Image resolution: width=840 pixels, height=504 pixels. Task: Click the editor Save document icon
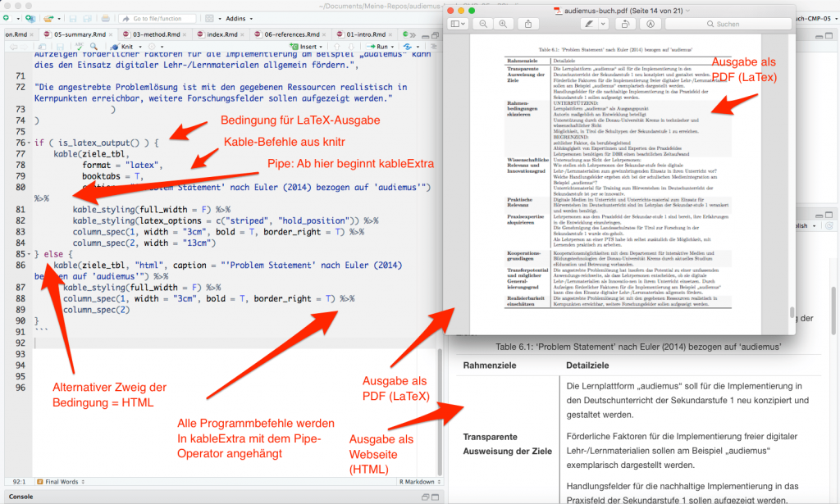pyautogui.click(x=60, y=47)
